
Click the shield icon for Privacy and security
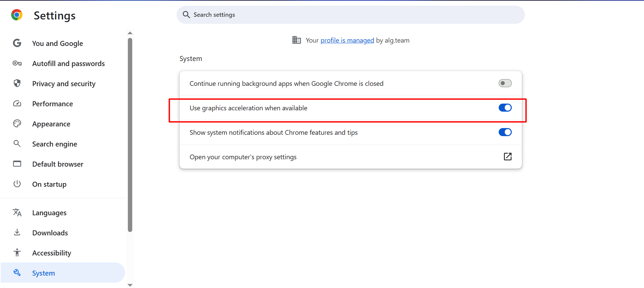17,83
